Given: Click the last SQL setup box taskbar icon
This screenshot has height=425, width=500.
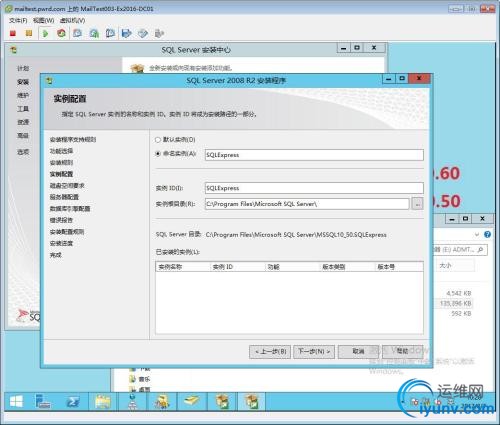Looking at the screenshot, I should 252,401.
